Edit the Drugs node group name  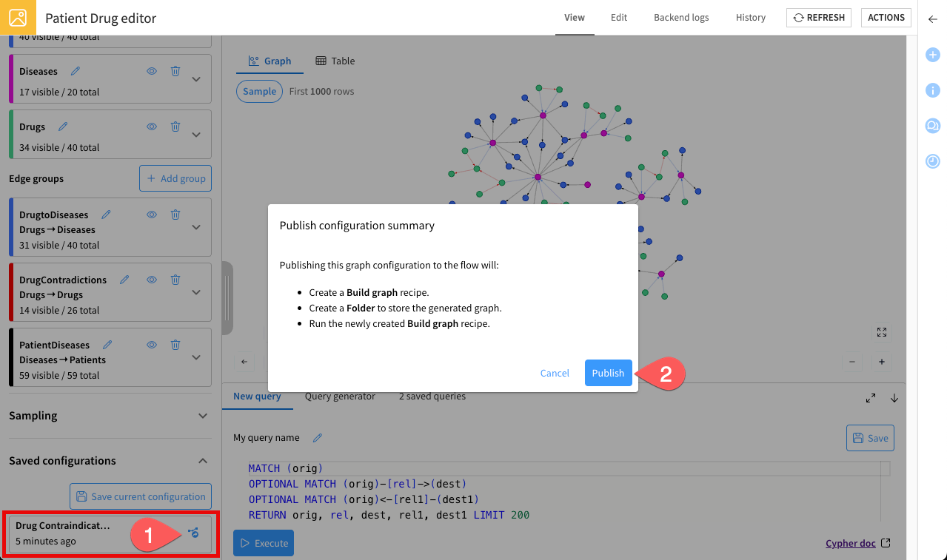point(64,126)
